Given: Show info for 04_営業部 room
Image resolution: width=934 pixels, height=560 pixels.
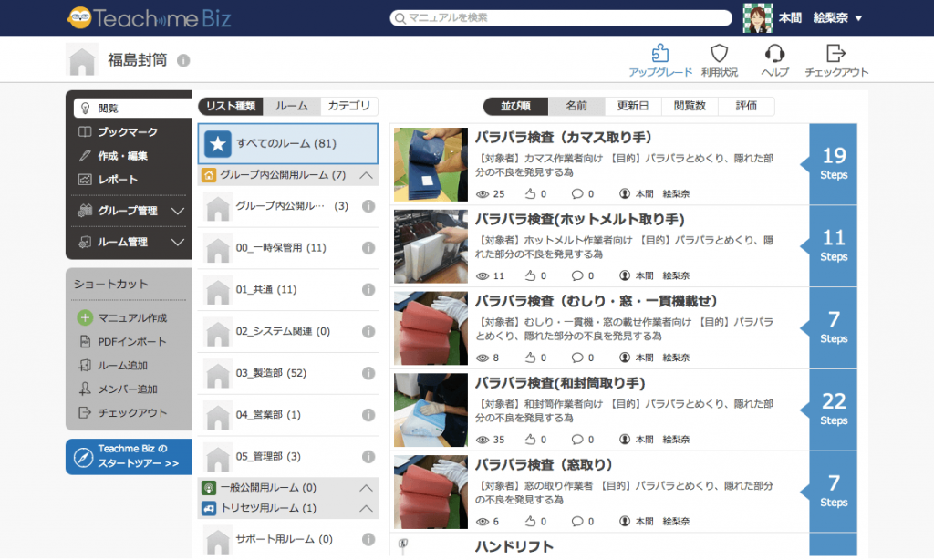Looking at the screenshot, I should (368, 415).
